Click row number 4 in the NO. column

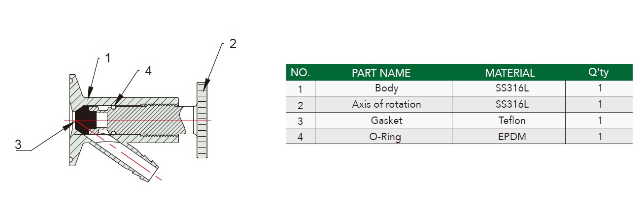coord(300,136)
